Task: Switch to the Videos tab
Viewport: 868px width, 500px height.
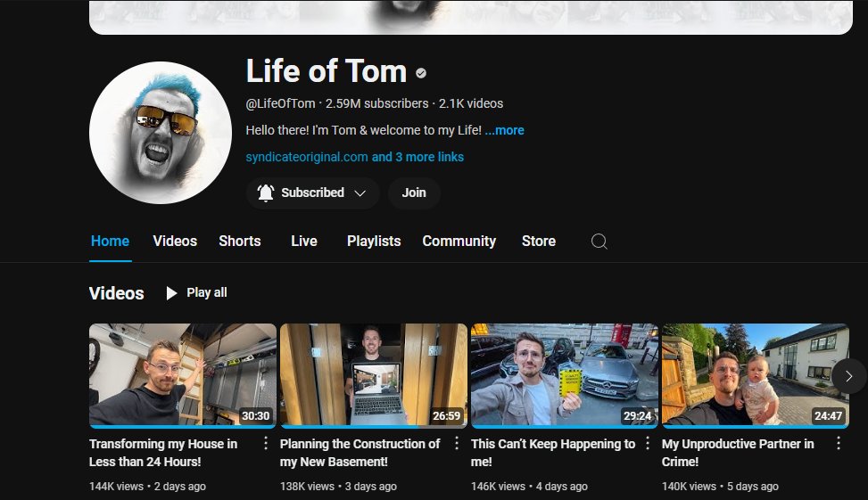Action: [x=175, y=242]
